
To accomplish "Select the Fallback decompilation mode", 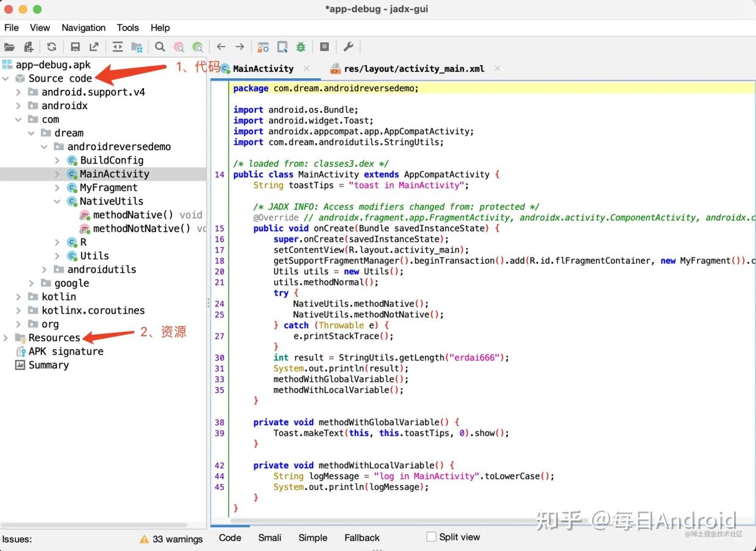I will coord(362,538).
